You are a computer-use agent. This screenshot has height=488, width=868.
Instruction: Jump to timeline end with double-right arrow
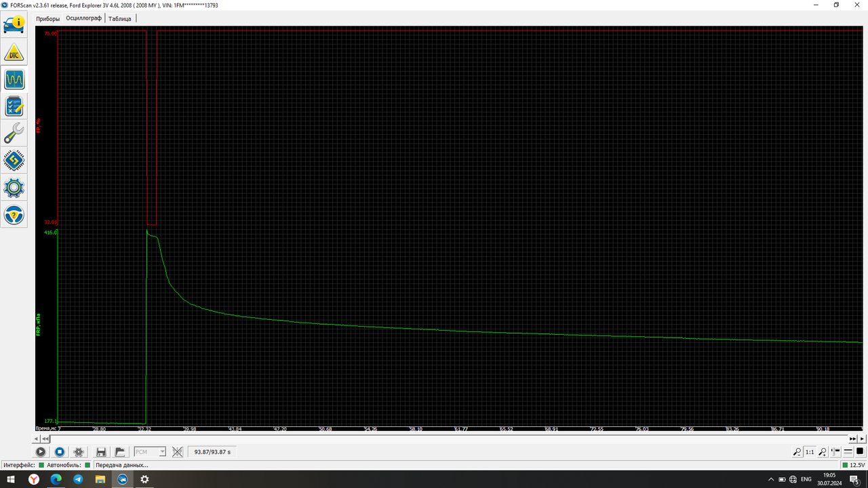(x=853, y=439)
